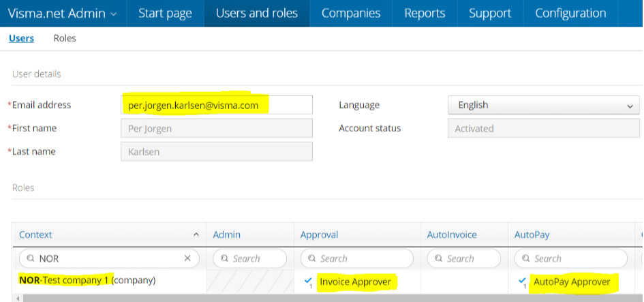Switch to the Roles subtab

click(x=65, y=38)
